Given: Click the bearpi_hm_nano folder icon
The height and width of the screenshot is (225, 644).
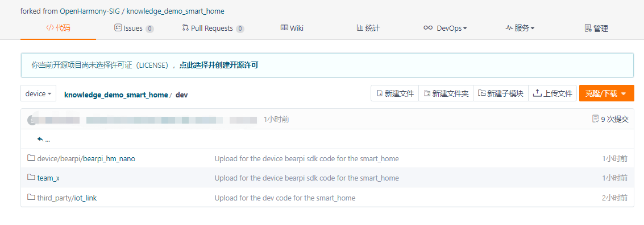Looking at the screenshot, I should pyautogui.click(x=31, y=158).
